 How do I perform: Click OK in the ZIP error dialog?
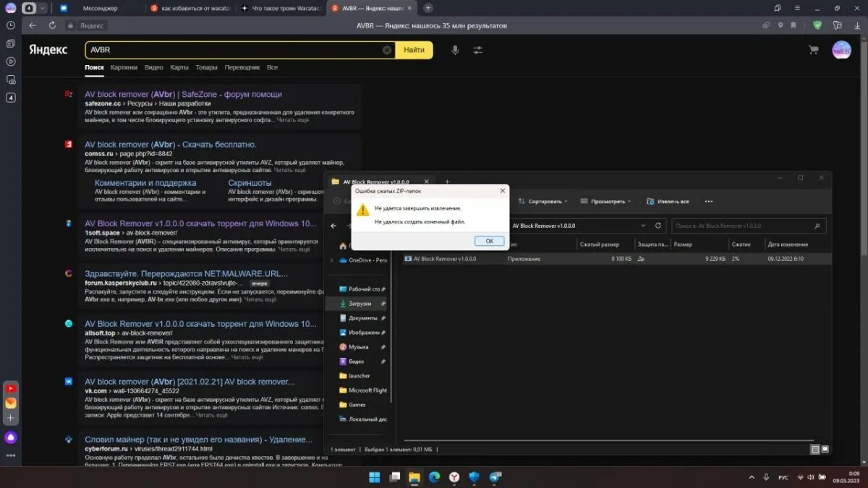pos(489,241)
